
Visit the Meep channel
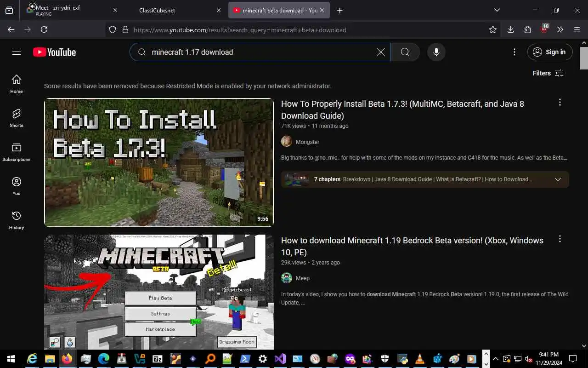click(303, 278)
